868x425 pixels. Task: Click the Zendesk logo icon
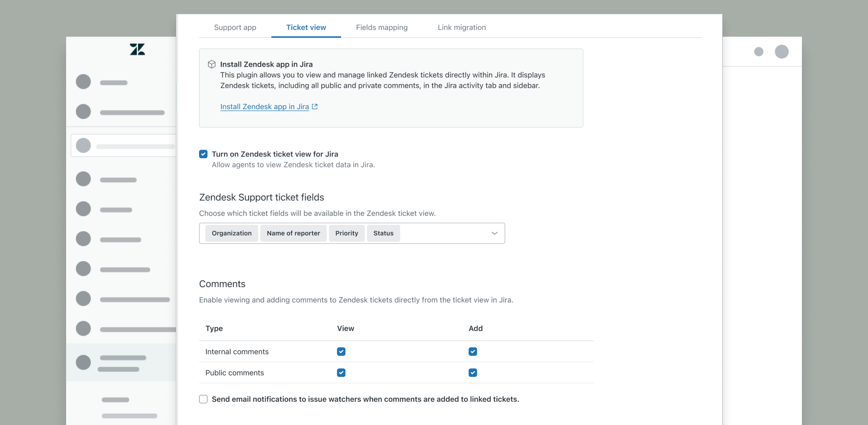pyautogui.click(x=137, y=50)
